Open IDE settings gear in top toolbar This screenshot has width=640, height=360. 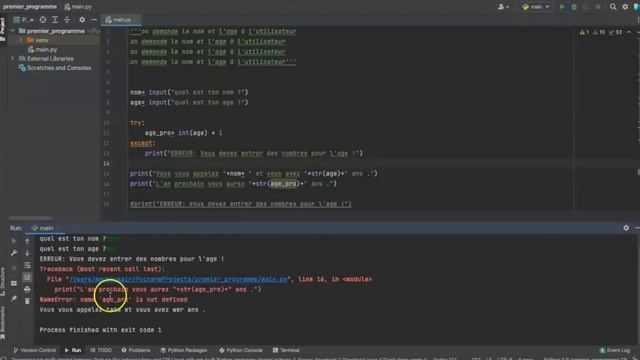(625, 7)
